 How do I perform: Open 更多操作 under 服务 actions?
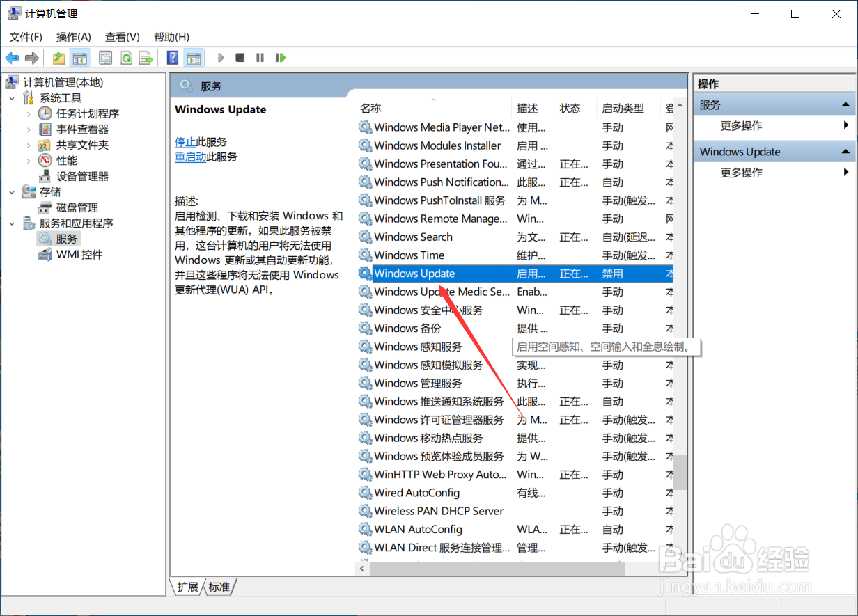tap(741, 126)
